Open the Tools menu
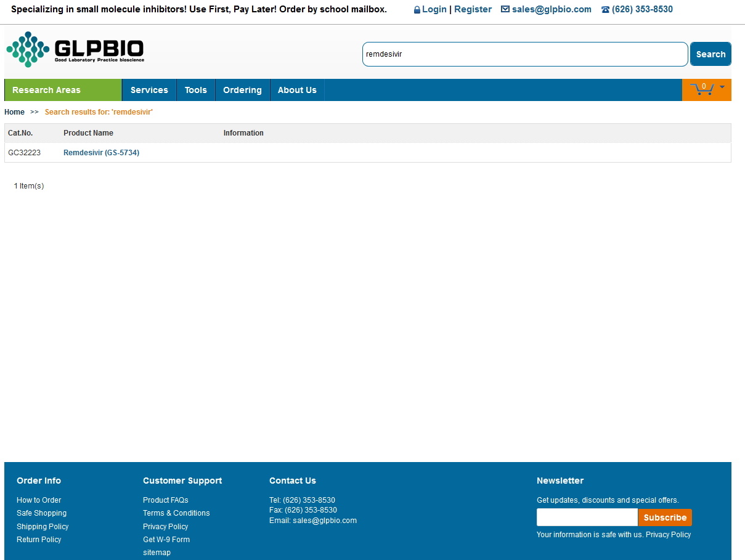This screenshot has height=560, width=745. click(x=196, y=90)
